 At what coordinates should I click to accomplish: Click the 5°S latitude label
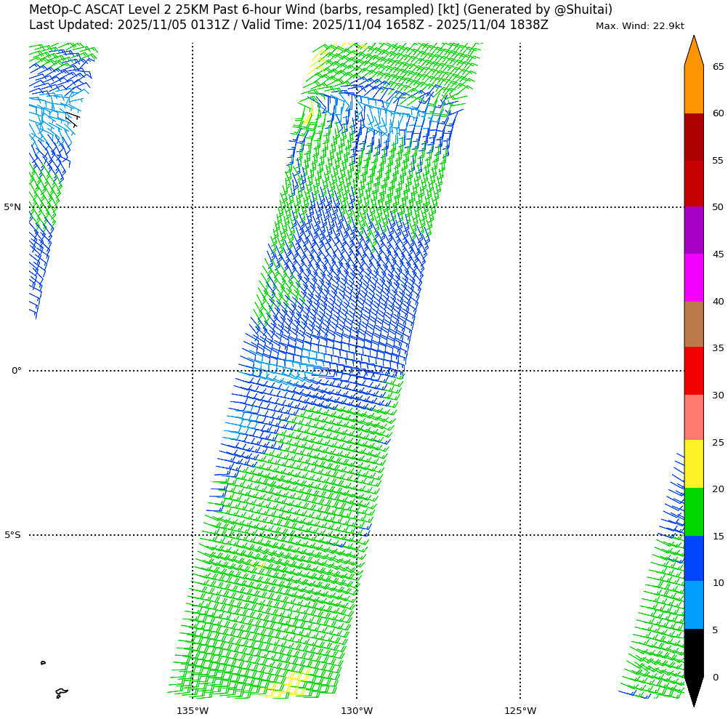(12, 535)
